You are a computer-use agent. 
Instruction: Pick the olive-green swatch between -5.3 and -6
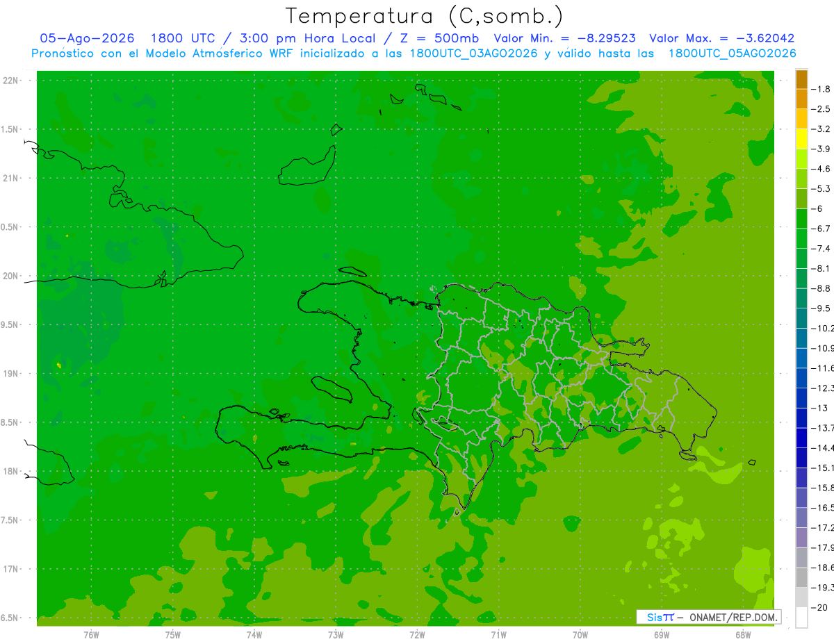pos(801,199)
